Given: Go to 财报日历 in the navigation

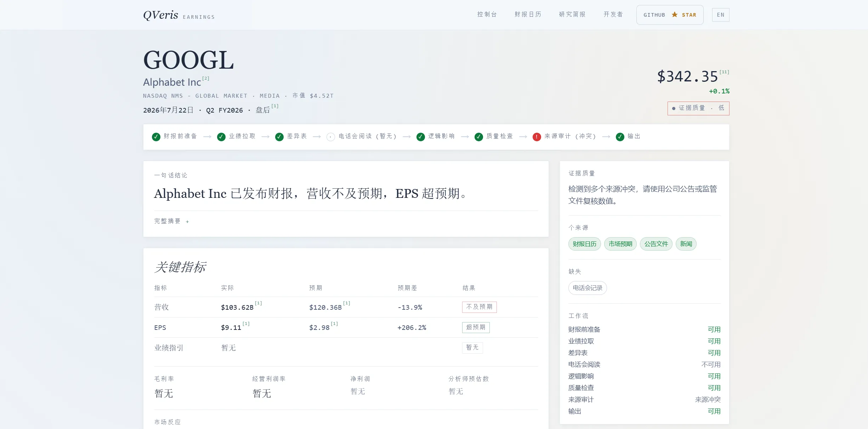Looking at the screenshot, I should click(528, 14).
